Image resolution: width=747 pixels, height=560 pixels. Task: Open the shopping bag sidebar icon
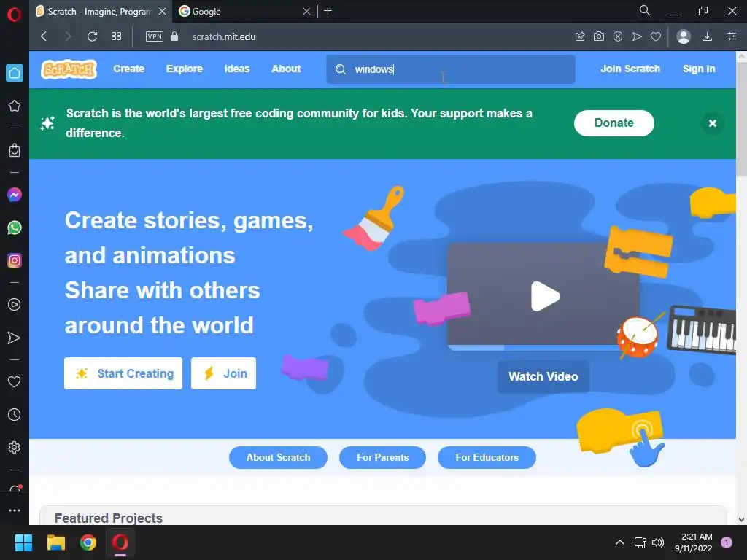click(15, 150)
